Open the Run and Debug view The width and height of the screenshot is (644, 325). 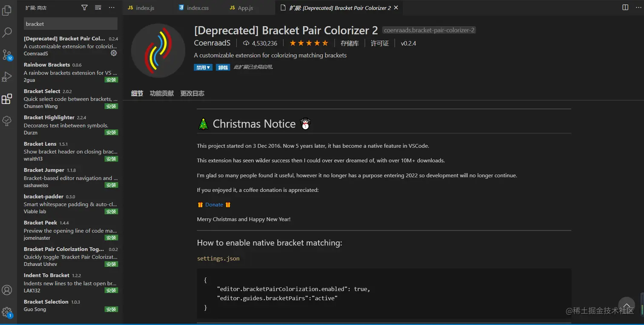(7, 77)
